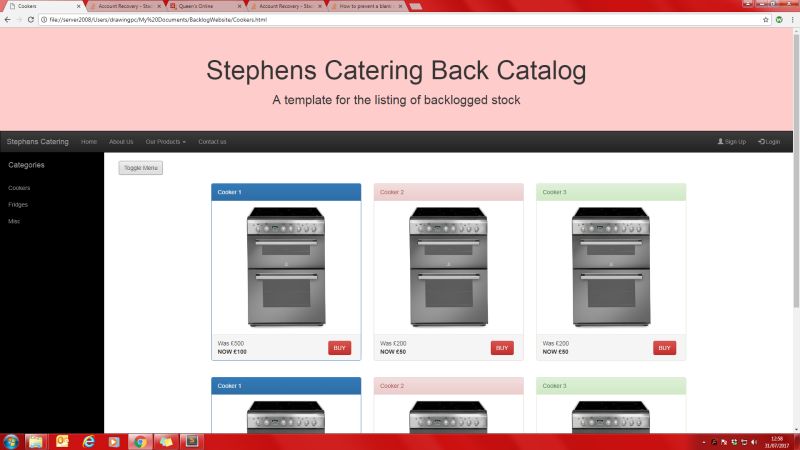Switch to the Queen's Online tab

tap(204, 6)
